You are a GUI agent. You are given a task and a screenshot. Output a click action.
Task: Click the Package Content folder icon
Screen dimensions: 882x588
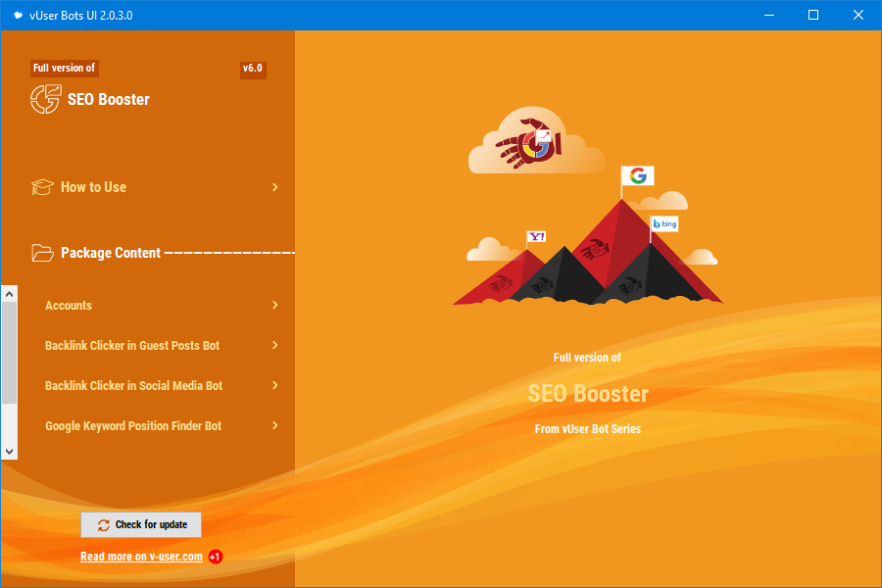click(x=42, y=253)
